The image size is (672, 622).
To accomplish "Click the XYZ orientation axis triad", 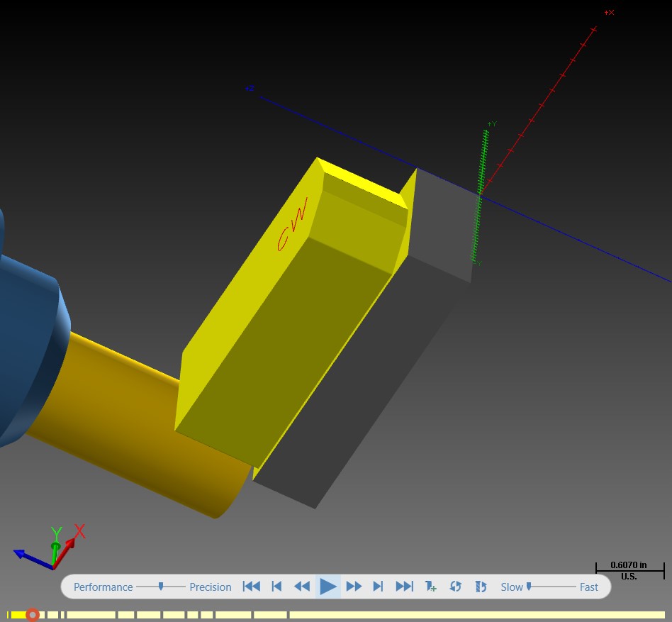I will click(50, 547).
